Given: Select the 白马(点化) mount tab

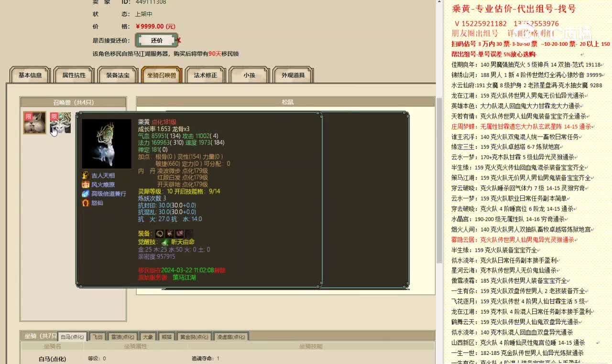Looking at the screenshot, I should [x=73, y=337].
